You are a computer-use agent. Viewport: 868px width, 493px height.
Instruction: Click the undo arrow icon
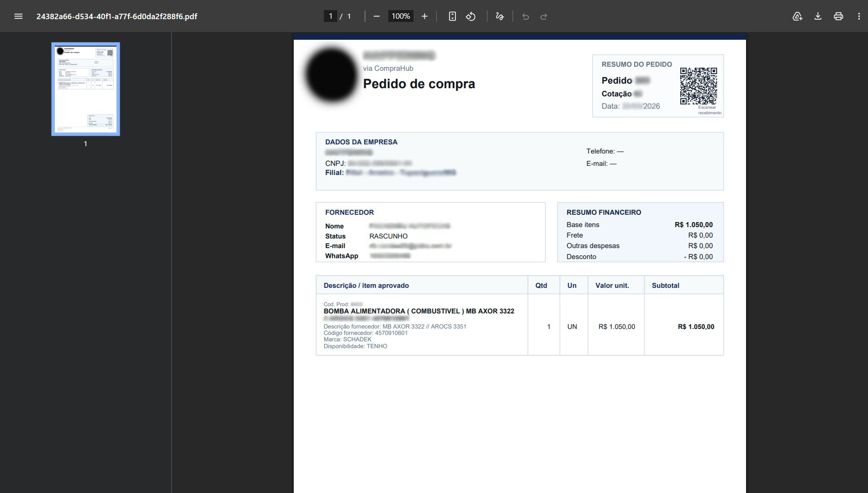525,16
